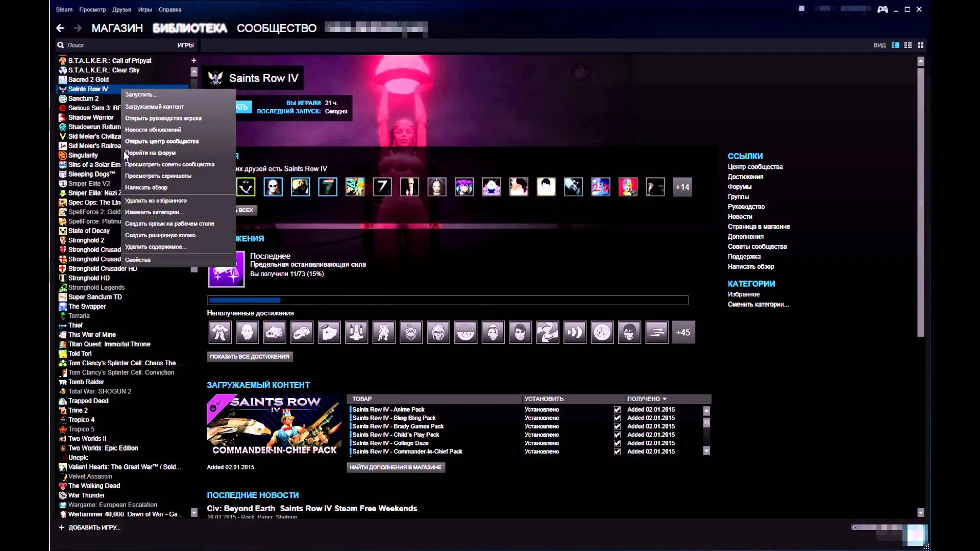Click the achievements progress bar
The image size is (980, 551).
[448, 300]
